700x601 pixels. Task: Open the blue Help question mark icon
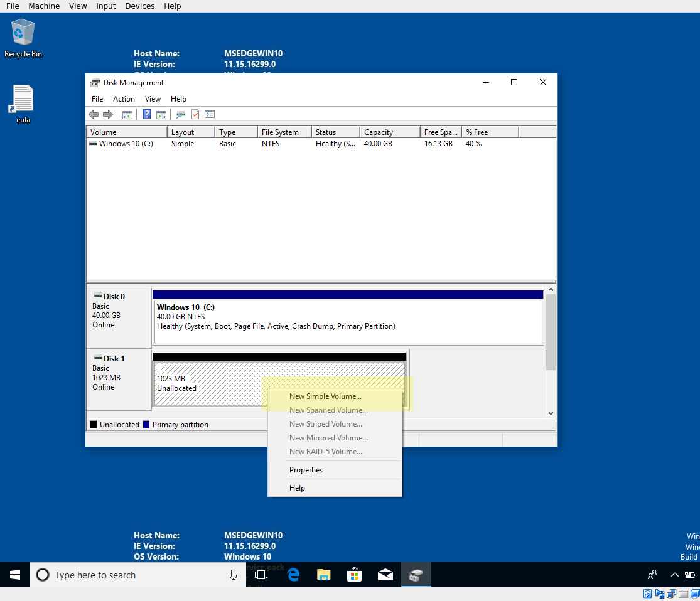point(146,115)
